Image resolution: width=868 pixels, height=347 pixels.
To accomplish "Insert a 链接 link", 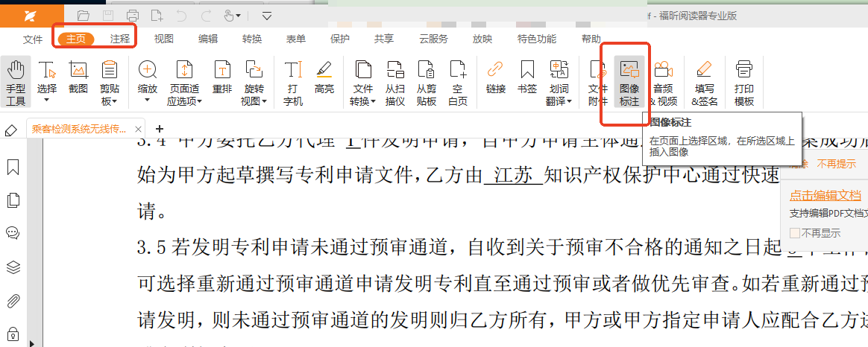I will 495,82.
